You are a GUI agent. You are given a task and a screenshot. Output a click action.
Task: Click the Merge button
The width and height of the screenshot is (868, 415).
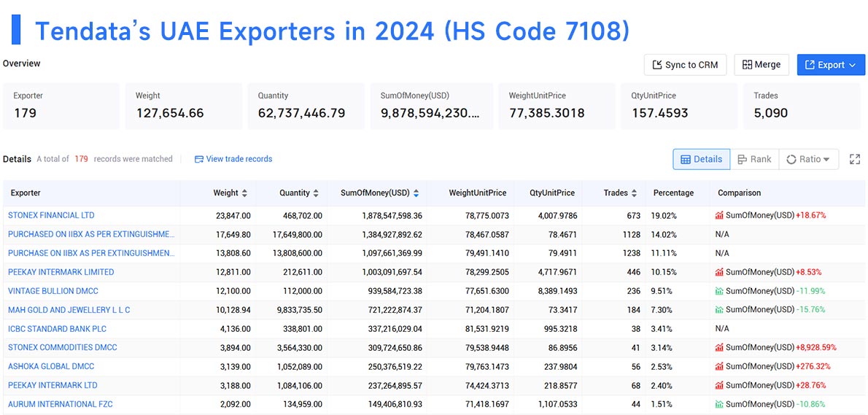point(762,65)
